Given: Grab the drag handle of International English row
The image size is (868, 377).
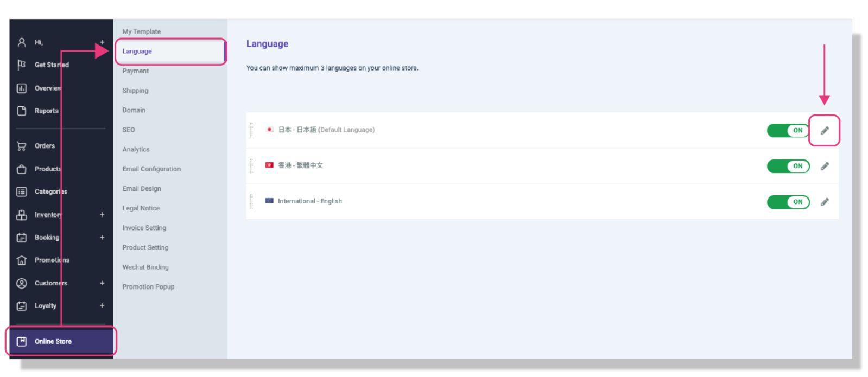Looking at the screenshot, I should coord(251,201).
